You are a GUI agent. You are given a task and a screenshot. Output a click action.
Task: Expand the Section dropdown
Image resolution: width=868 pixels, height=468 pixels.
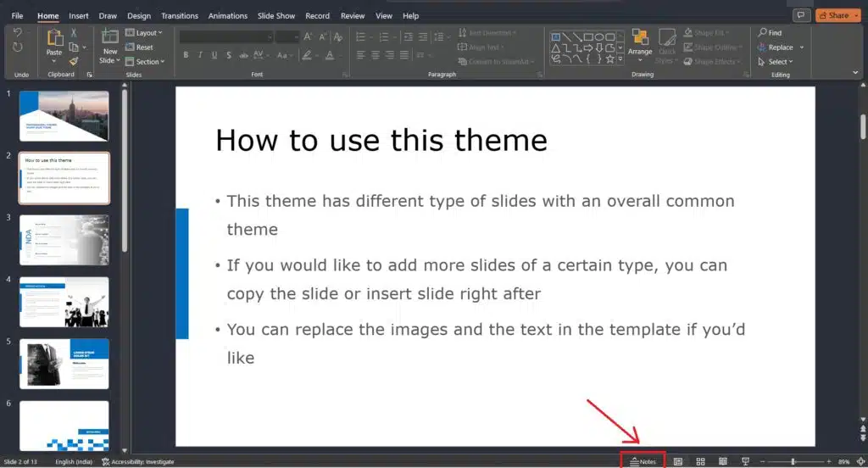pyautogui.click(x=145, y=62)
